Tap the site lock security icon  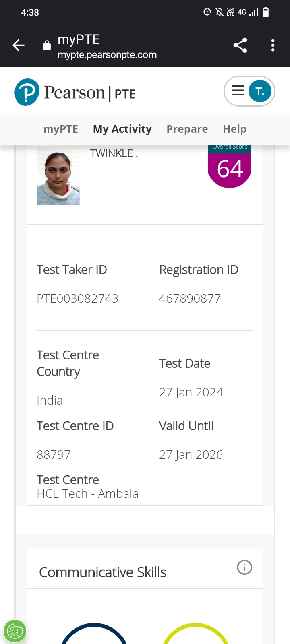pos(47,45)
